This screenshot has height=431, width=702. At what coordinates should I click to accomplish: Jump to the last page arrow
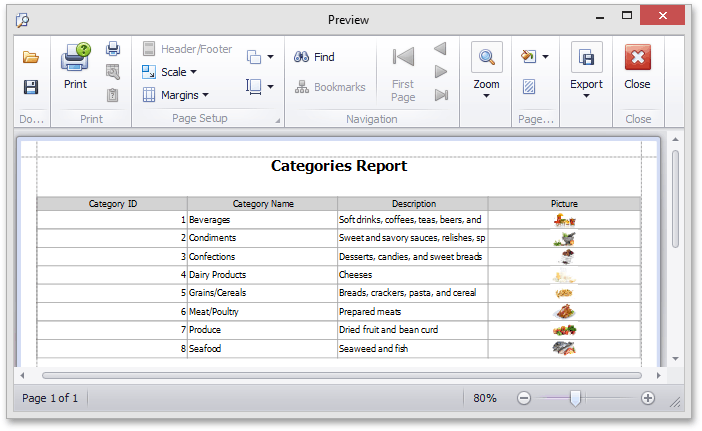pyautogui.click(x=441, y=95)
